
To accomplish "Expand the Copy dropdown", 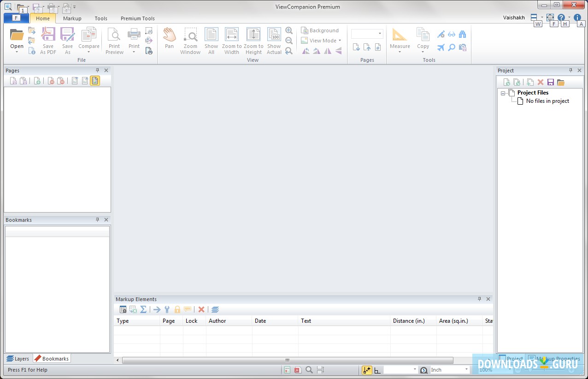I will (x=423, y=52).
